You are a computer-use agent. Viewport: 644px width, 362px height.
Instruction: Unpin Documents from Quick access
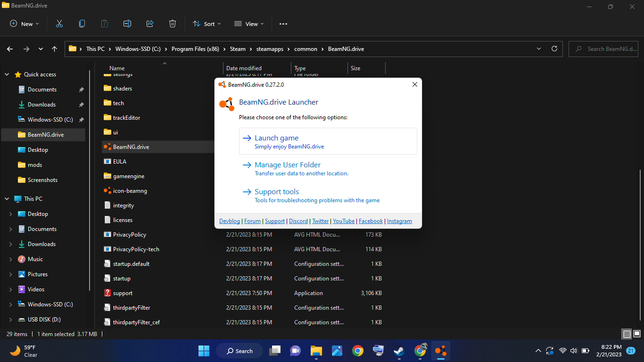[x=81, y=90]
